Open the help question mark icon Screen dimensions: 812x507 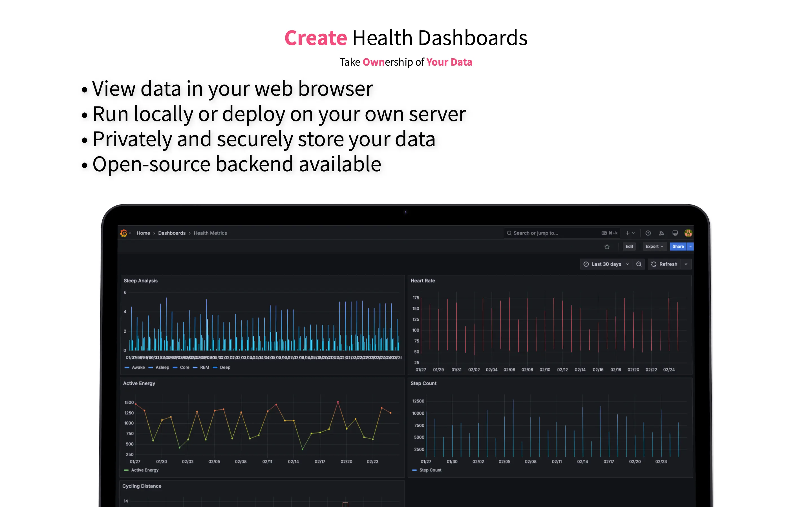pos(648,233)
